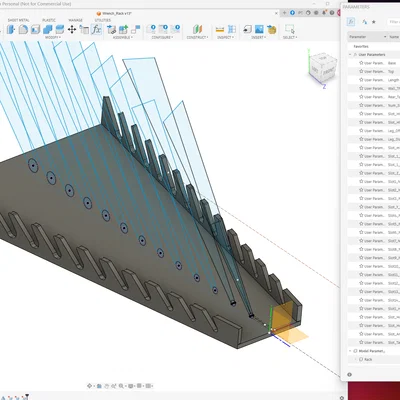
Task: Open the ASSEMBLE dropdown menu
Action: (122, 38)
